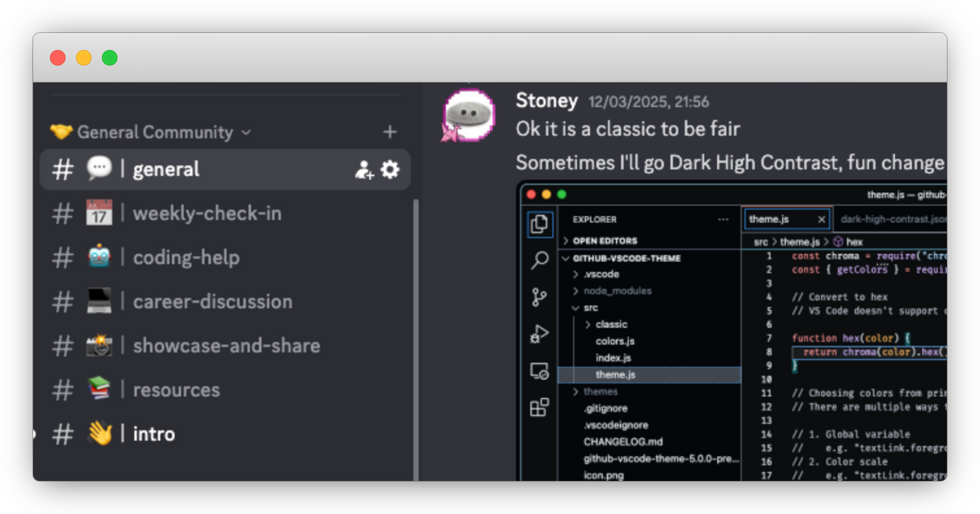The width and height of the screenshot is (980, 514).
Task: Collapse the General Community category chevron
Action: pos(246,132)
